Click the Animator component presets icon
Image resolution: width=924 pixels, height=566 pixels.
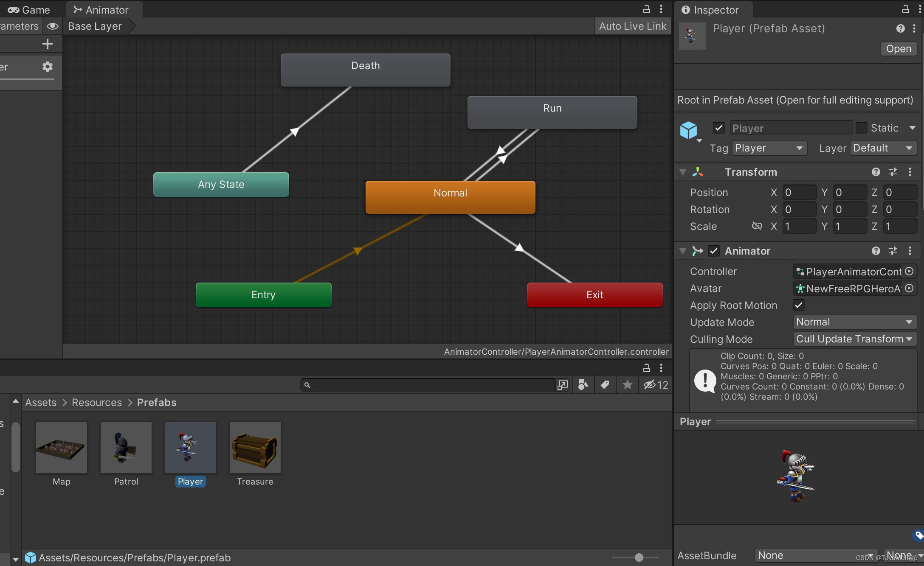(x=893, y=251)
